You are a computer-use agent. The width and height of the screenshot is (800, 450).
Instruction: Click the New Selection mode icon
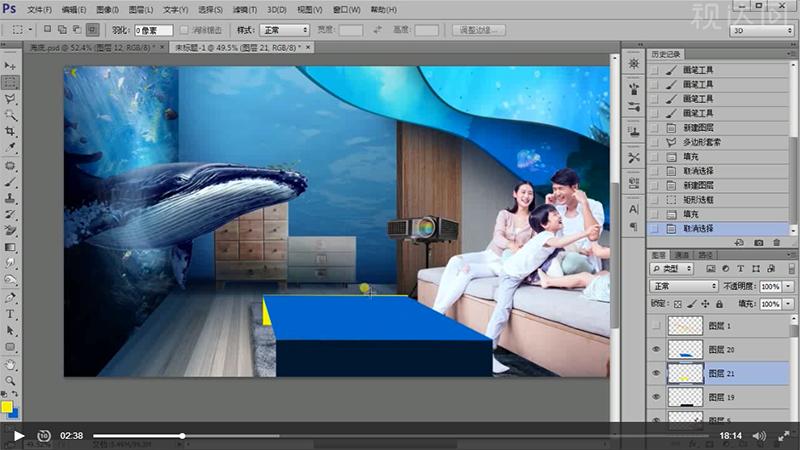point(47,30)
